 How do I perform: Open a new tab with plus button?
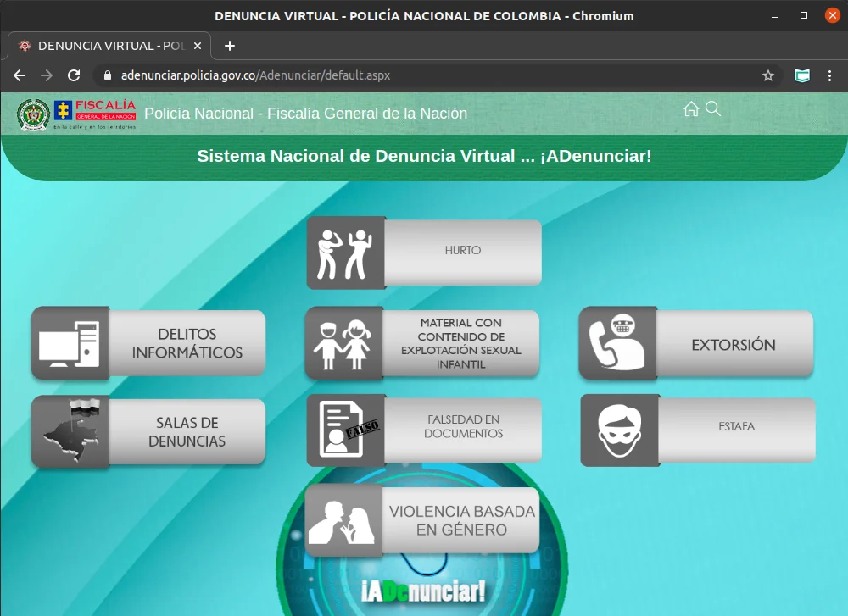(x=230, y=46)
